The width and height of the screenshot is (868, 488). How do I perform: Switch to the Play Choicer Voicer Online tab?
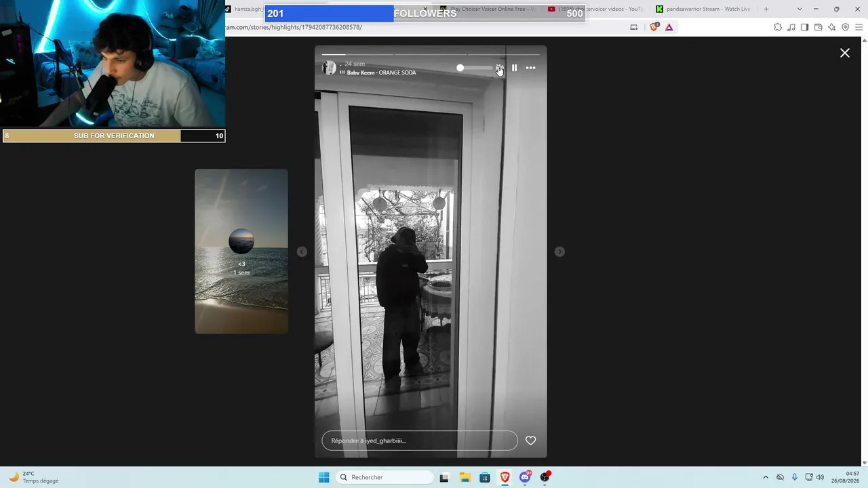coord(487,9)
